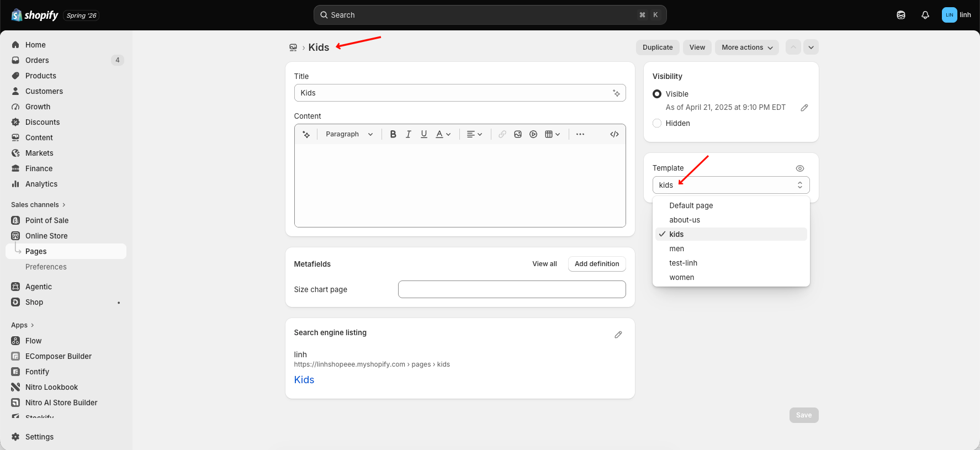This screenshot has height=450, width=980.
Task: Toggle underline formatting
Action: coord(424,134)
